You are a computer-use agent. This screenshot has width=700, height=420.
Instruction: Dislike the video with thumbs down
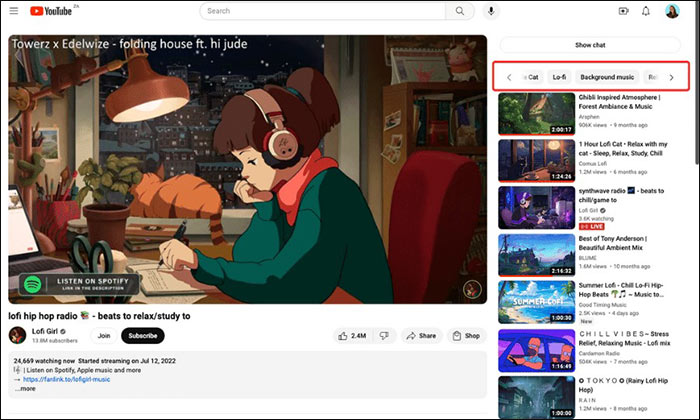[x=384, y=336]
